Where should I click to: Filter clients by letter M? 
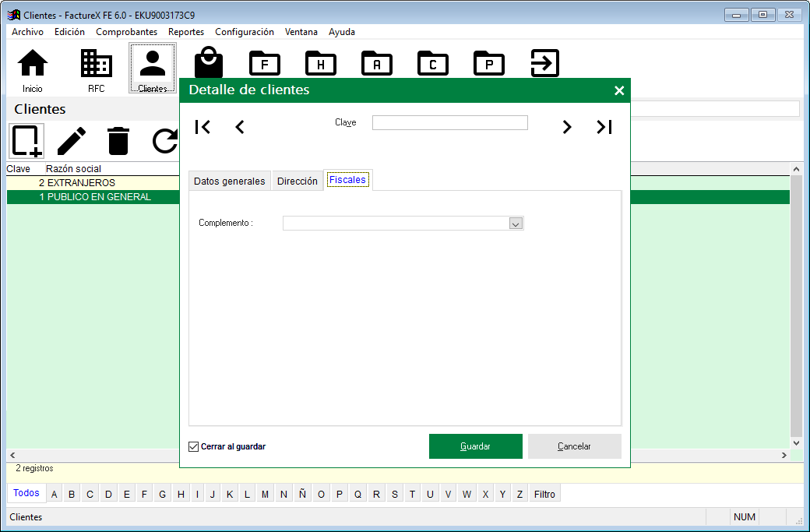click(x=265, y=495)
